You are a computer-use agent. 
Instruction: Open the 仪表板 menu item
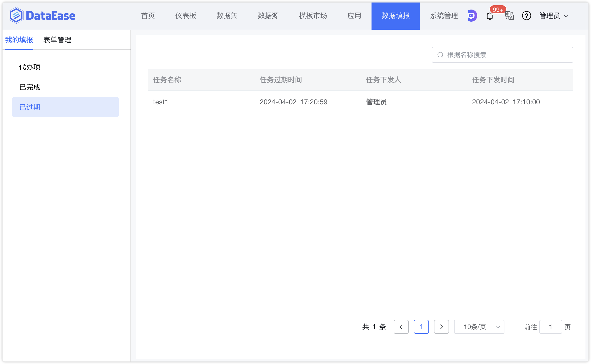[186, 16]
